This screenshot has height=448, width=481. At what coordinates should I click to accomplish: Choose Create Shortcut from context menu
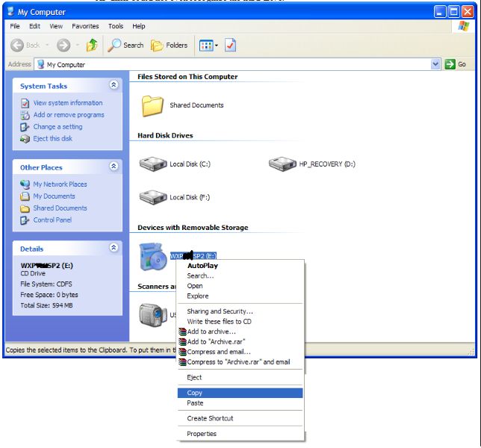point(241,419)
